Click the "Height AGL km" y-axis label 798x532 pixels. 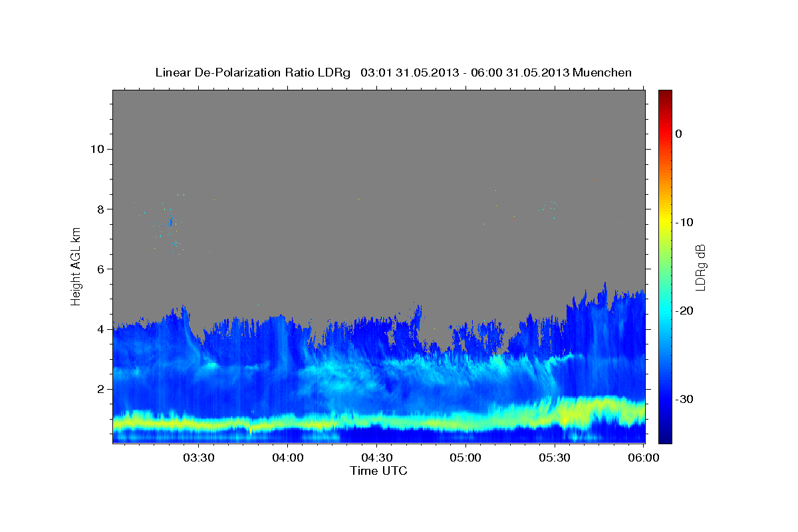pos(76,266)
